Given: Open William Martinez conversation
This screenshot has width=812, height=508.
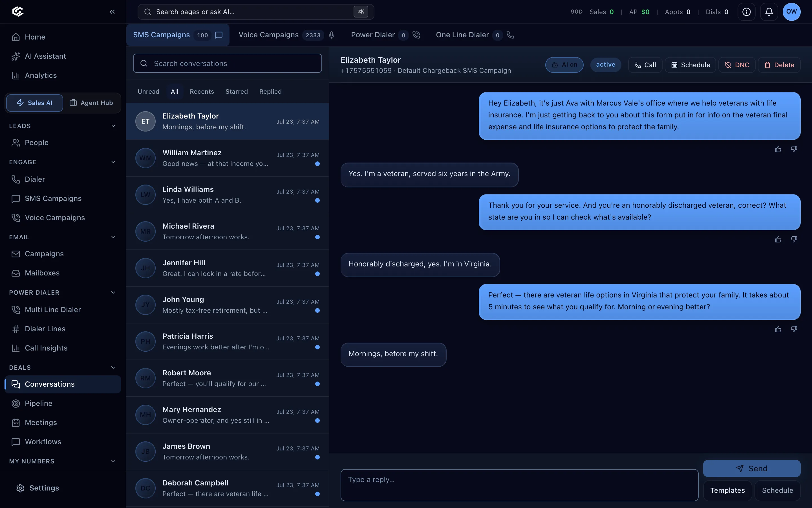Looking at the screenshot, I should pos(228,158).
